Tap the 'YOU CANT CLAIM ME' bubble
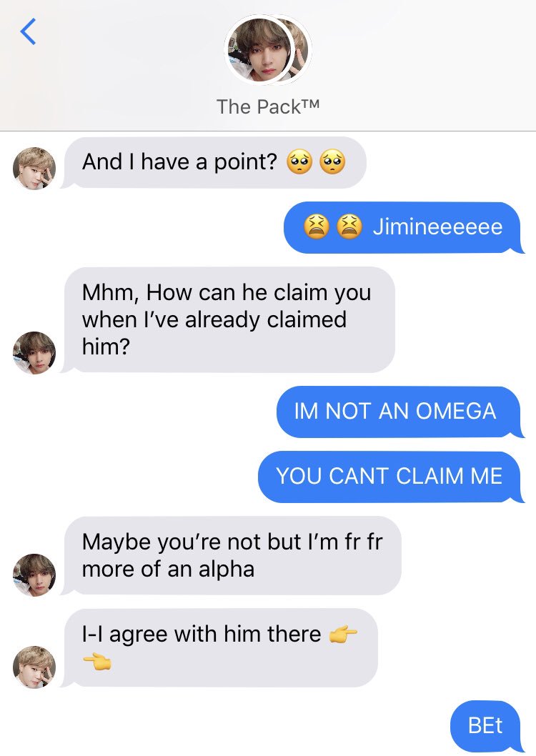 coord(391,477)
